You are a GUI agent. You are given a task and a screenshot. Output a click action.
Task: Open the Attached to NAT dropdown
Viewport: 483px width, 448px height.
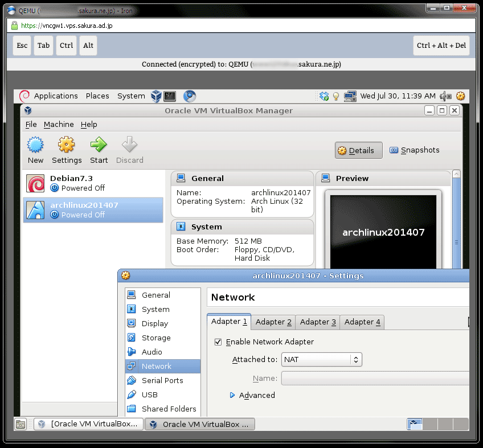pyautogui.click(x=322, y=359)
